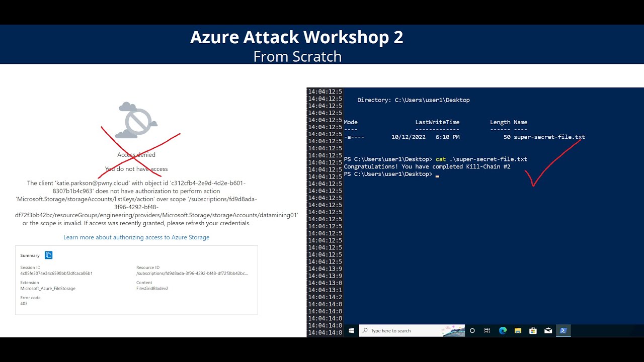The width and height of the screenshot is (644, 362).
Task: Click the access denied cloud icon
Action: pos(136,120)
